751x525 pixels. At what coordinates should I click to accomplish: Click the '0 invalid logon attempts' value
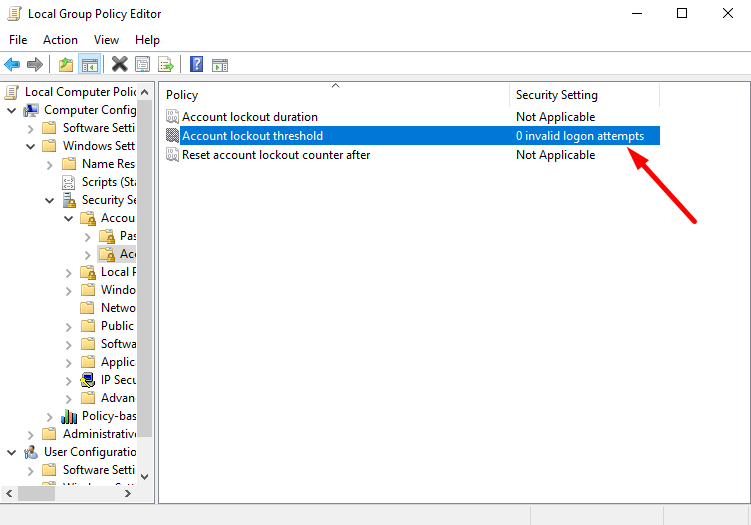[580, 136]
